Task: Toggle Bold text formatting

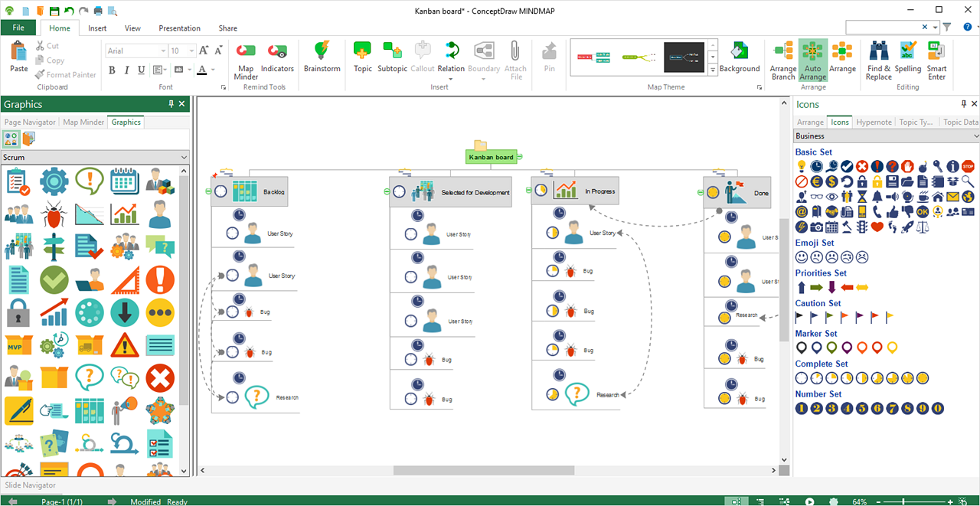Action: coord(112,70)
